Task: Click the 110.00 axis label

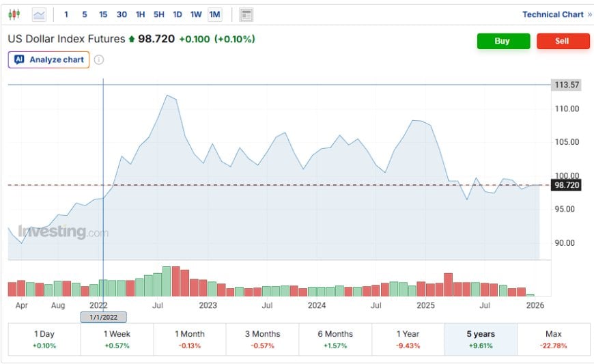Action: (567, 109)
